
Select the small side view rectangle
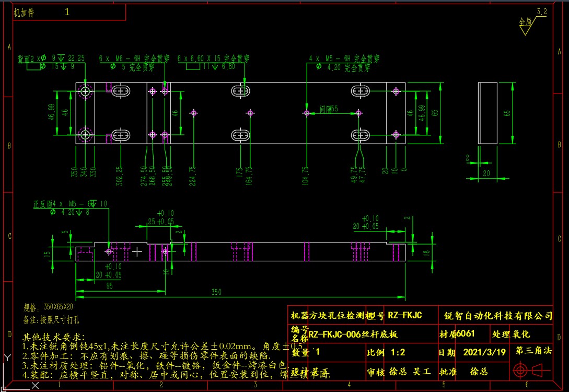click(488, 112)
